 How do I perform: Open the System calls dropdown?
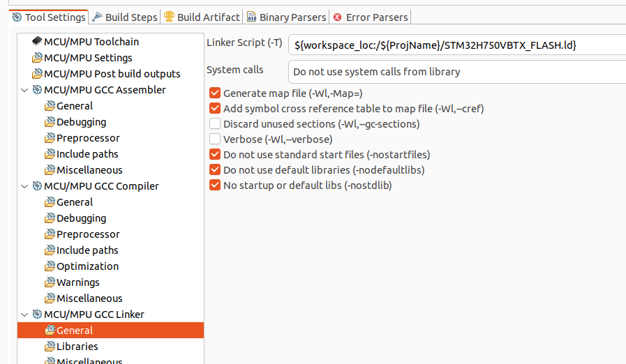tap(457, 71)
